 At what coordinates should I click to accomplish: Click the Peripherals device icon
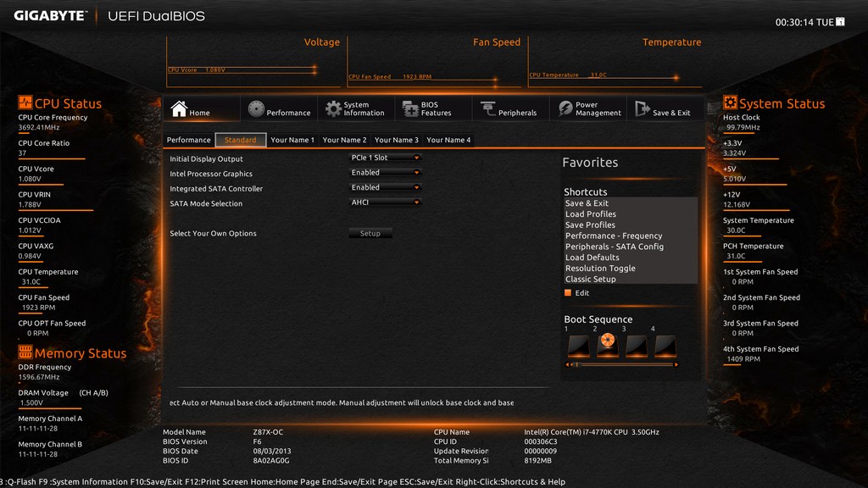pyautogui.click(x=487, y=109)
